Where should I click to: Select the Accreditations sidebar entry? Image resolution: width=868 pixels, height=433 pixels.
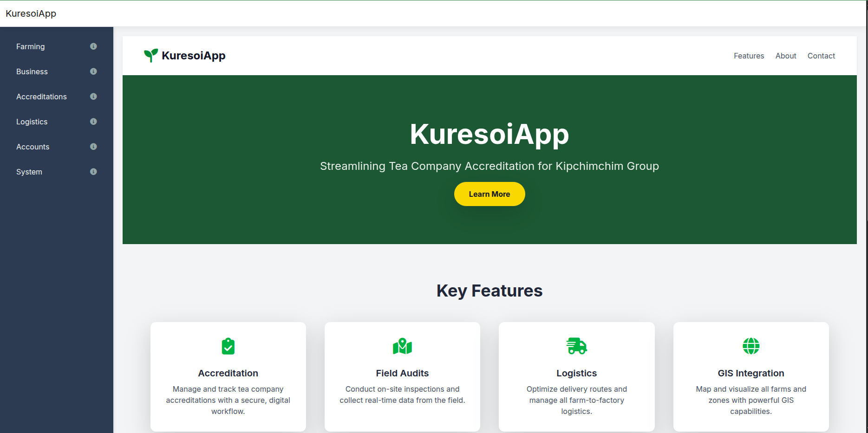41,97
